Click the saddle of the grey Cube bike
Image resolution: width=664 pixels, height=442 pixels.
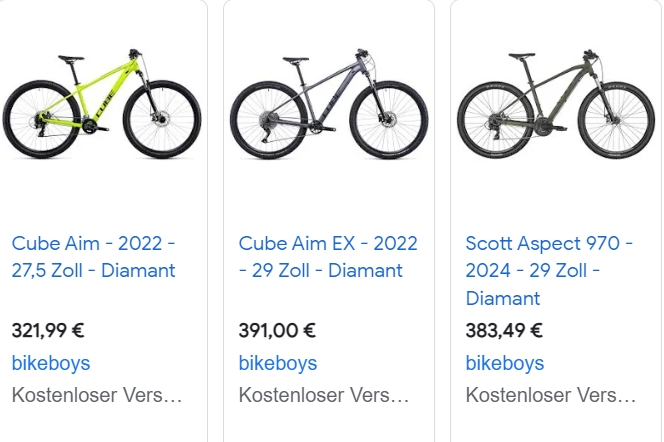tap(296, 61)
